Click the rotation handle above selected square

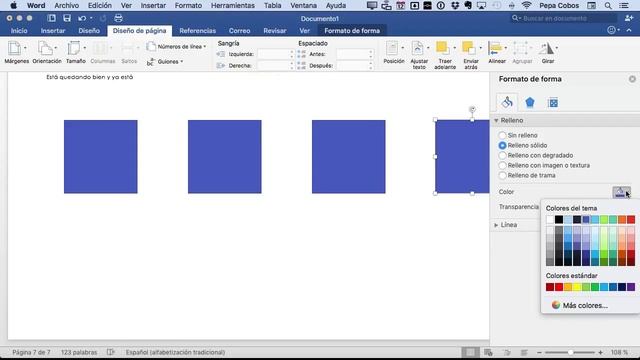(472, 109)
